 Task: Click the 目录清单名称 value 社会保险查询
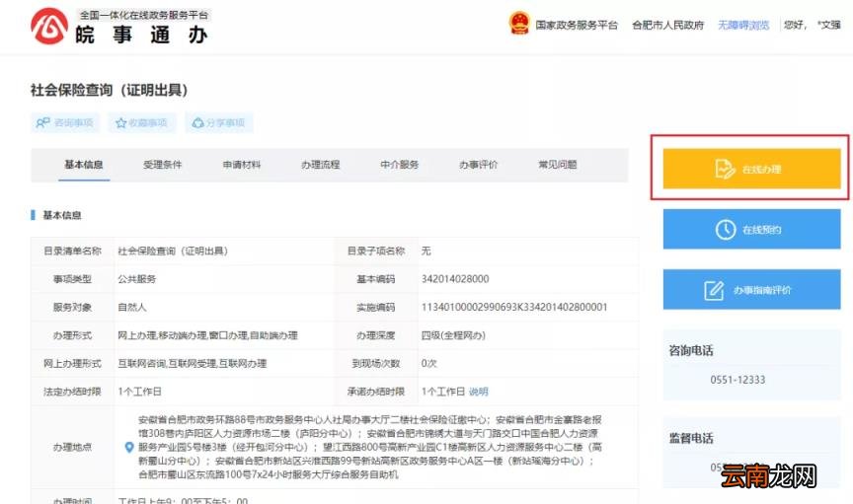tap(173, 251)
